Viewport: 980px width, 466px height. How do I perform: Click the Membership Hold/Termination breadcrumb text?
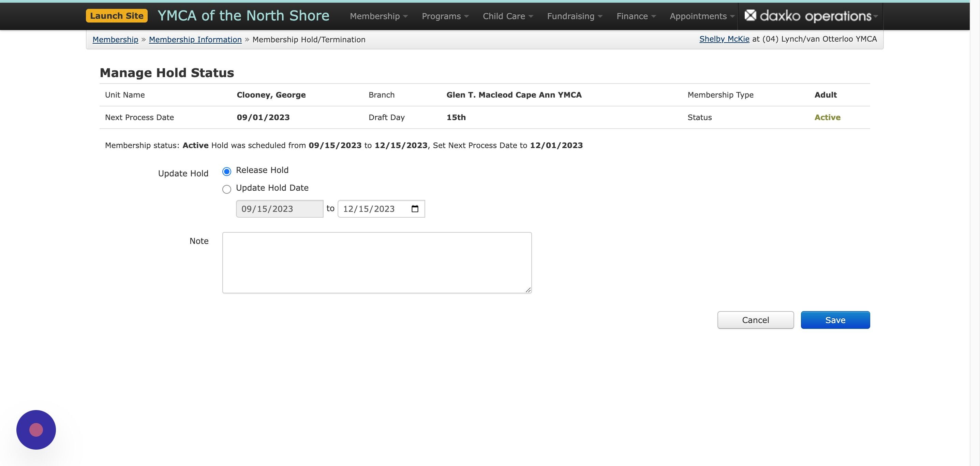click(309, 40)
